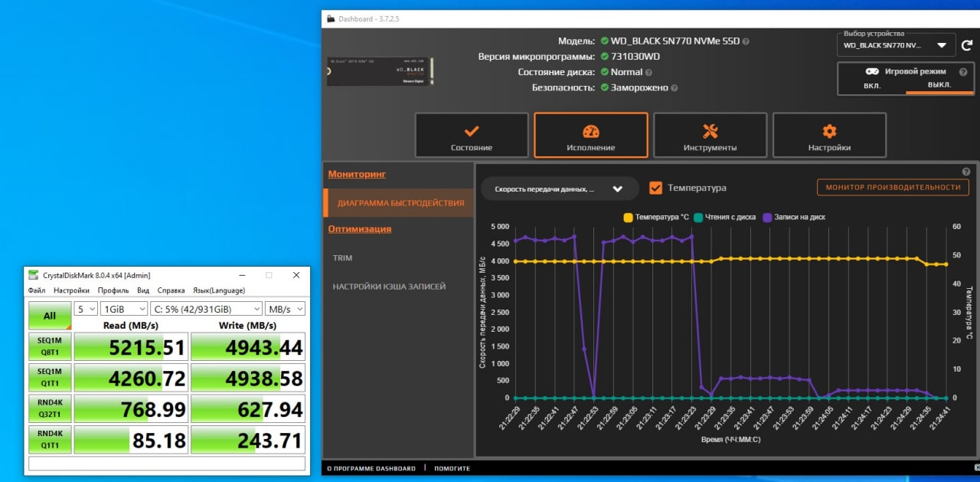The width and height of the screenshot is (980, 482).
Task: Open test size dropdown showing 1GiB
Action: click(124, 309)
